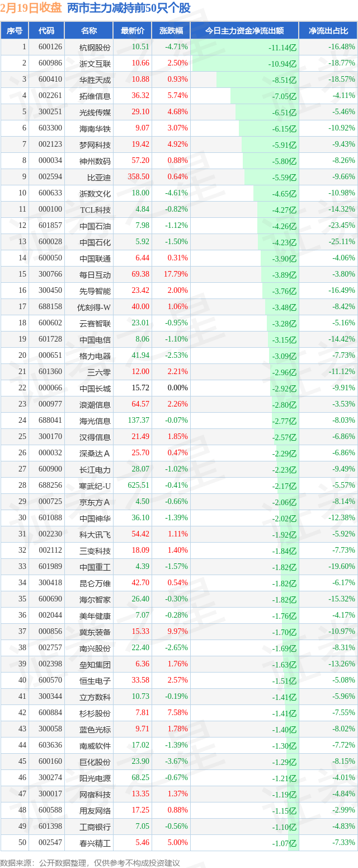Click on 光线传媒 in the name column
The height and width of the screenshot is (868, 358).
click(95, 113)
